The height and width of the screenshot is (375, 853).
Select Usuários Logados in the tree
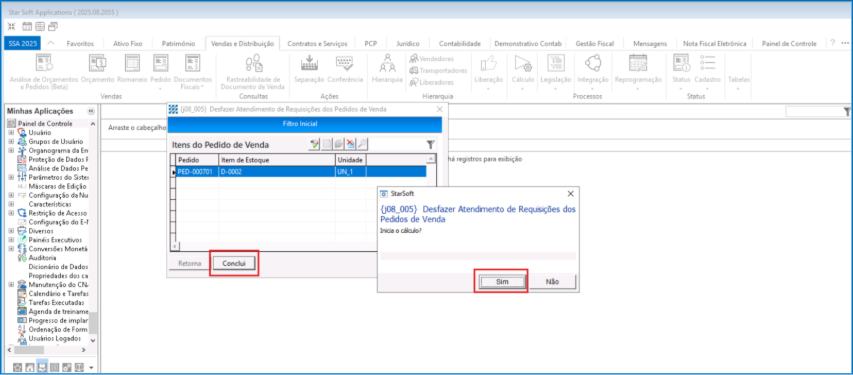coord(54,338)
